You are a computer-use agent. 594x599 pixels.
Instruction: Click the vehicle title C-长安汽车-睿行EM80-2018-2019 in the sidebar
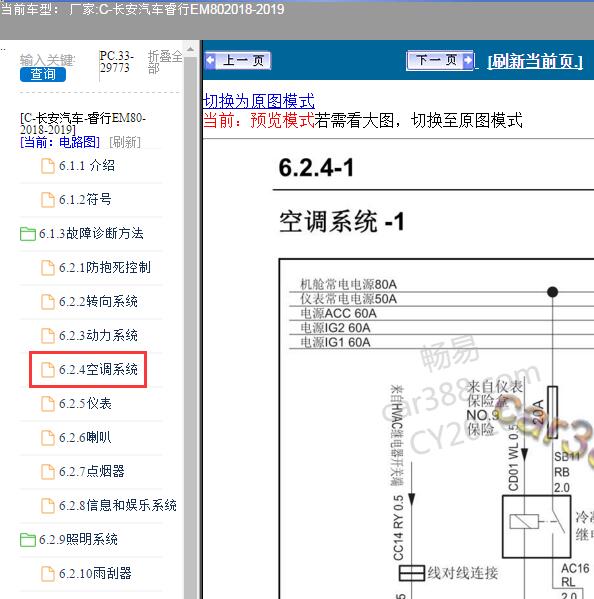[x=83, y=123]
